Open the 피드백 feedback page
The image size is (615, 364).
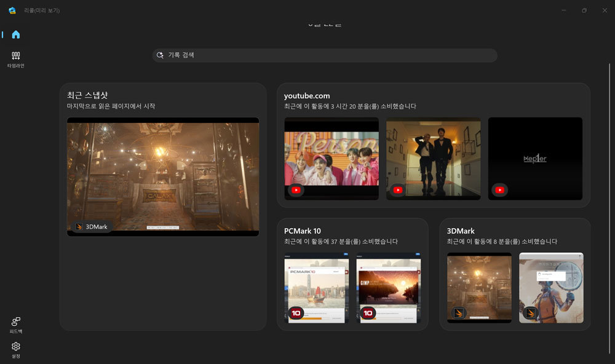(16, 325)
